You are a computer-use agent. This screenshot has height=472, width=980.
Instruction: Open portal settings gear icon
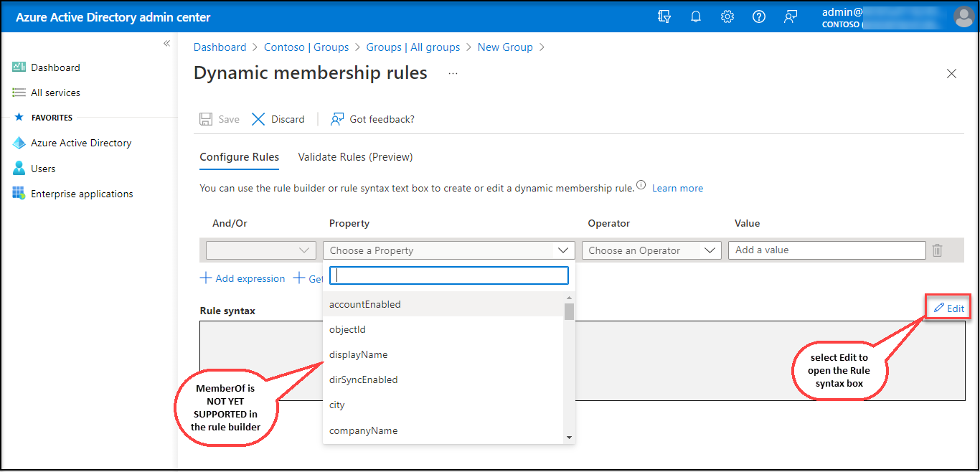tap(727, 16)
